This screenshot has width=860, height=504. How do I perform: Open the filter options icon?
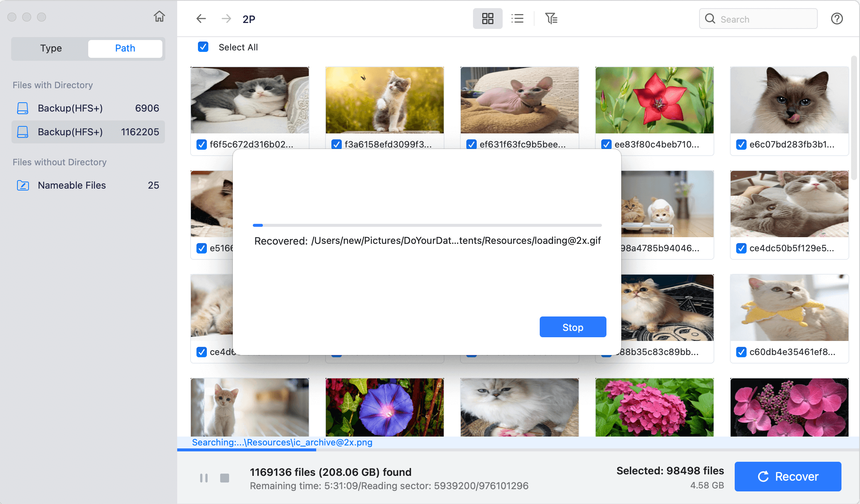551,19
